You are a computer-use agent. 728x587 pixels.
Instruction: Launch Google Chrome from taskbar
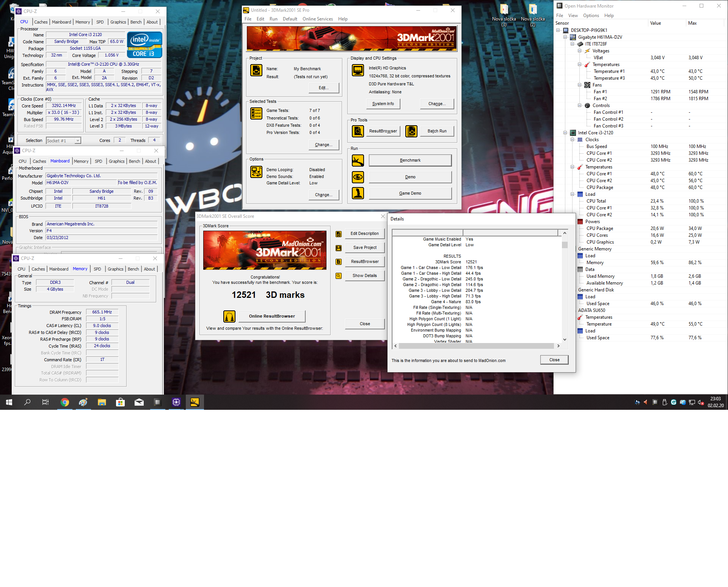[x=65, y=402]
